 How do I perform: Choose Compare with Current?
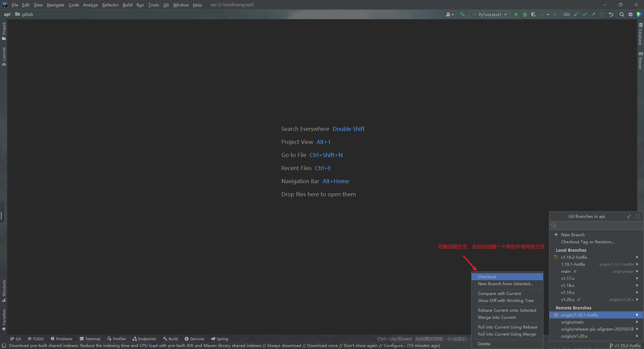[507, 294]
